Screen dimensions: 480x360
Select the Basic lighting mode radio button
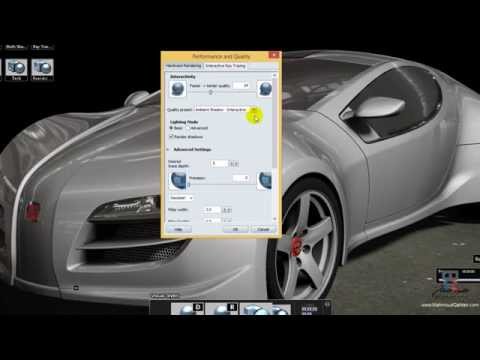171,128
